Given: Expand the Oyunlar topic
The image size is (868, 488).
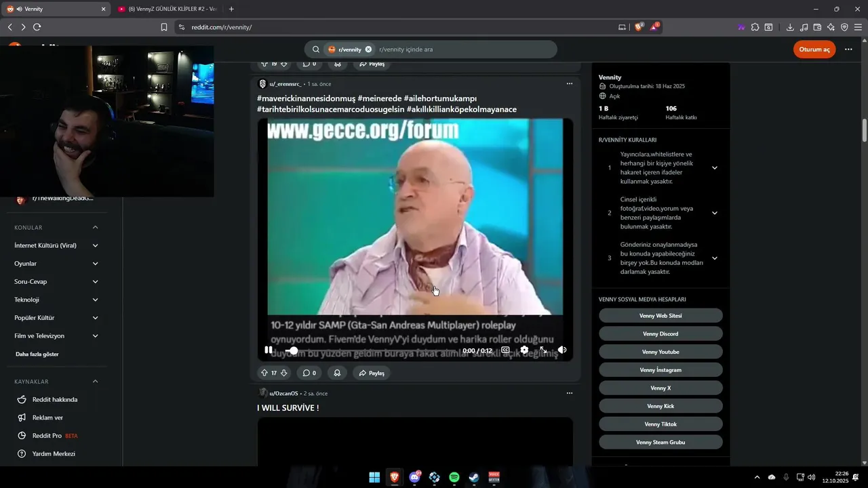Looking at the screenshot, I should [x=95, y=264].
